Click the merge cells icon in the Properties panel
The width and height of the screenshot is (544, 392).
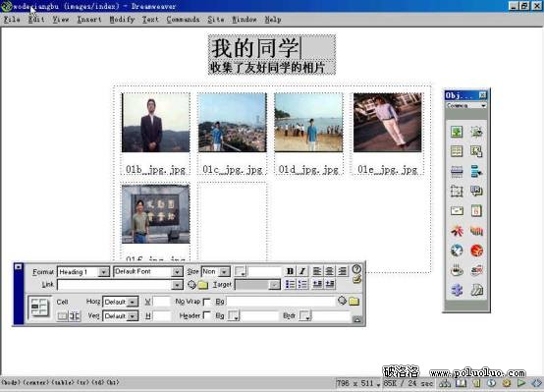[63, 316]
